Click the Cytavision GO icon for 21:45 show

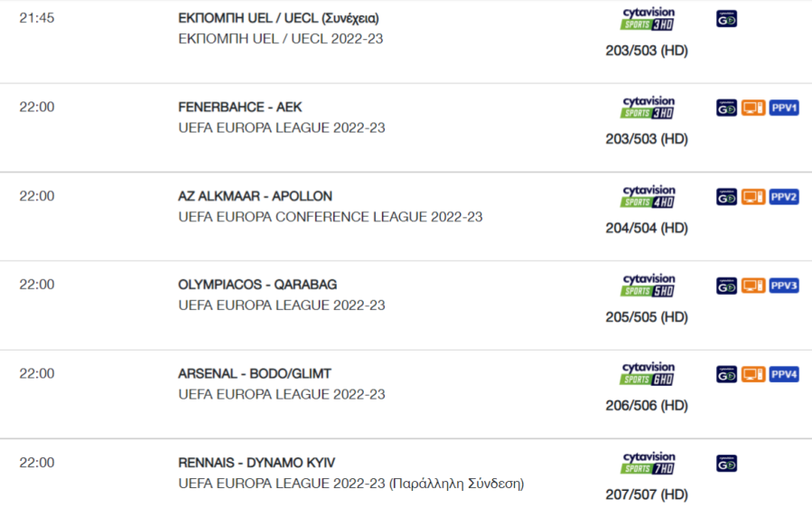coord(726,19)
